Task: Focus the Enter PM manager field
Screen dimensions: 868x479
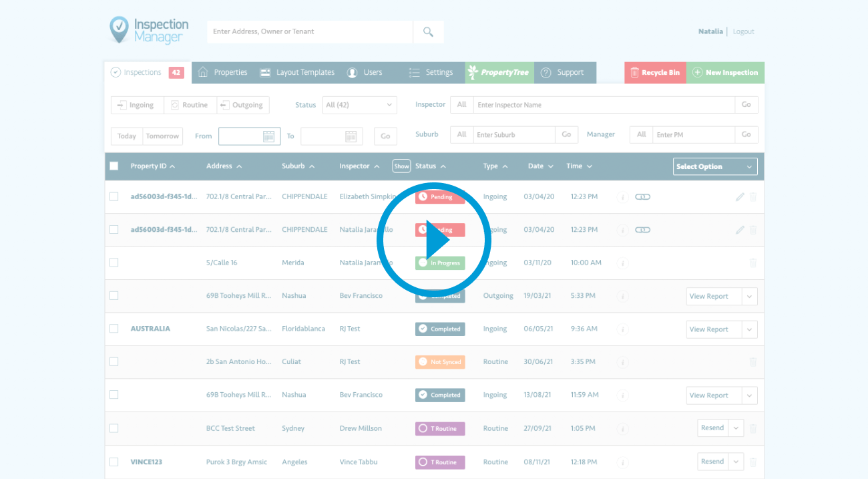Action: [x=694, y=134]
